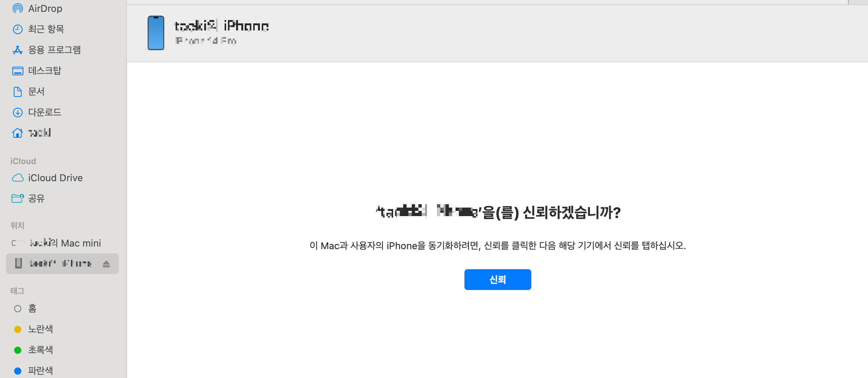
Task: Open the 다운로드 download icon
Action: click(x=17, y=112)
